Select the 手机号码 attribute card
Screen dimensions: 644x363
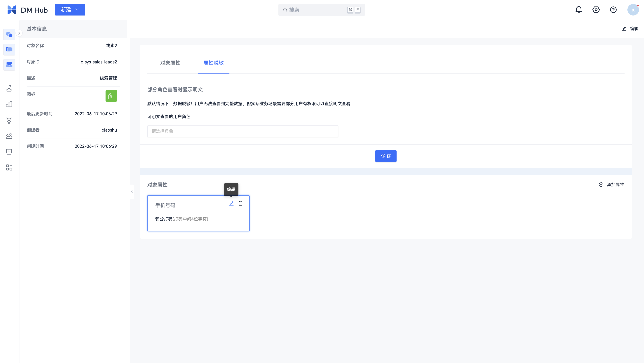(x=198, y=213)
